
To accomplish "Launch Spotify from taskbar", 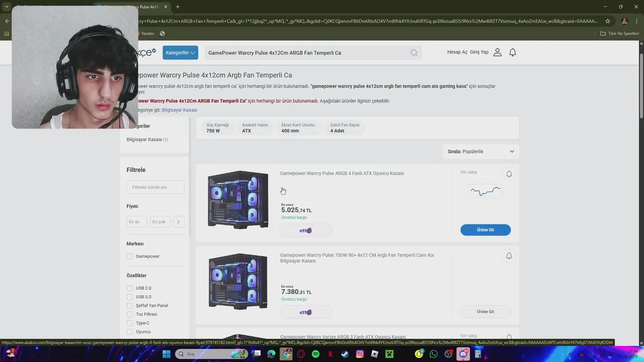I will pyautogui.click(x=315, y=354).
